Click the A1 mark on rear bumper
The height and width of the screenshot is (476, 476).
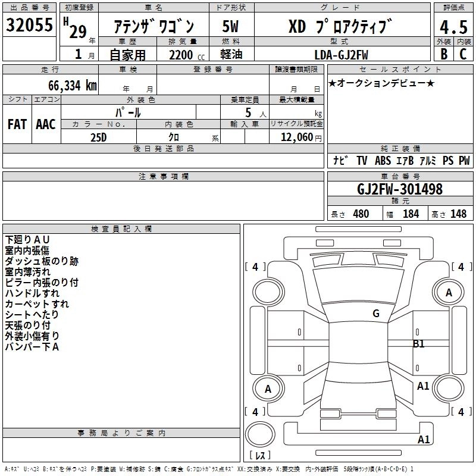click(424, 439)
